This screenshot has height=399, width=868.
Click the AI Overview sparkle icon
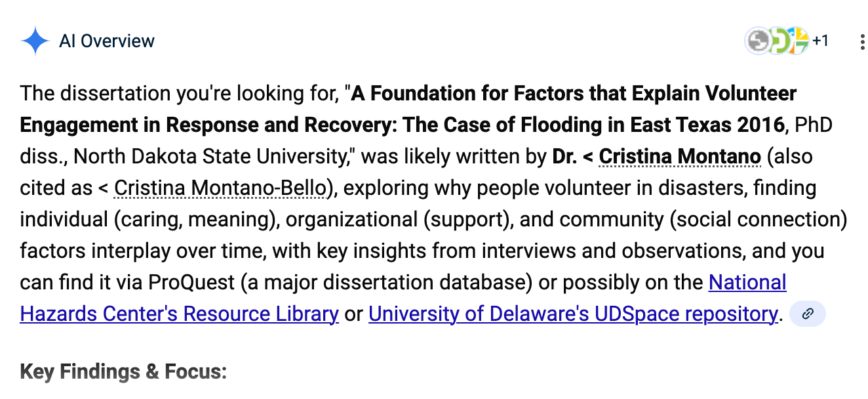[35, 41]
